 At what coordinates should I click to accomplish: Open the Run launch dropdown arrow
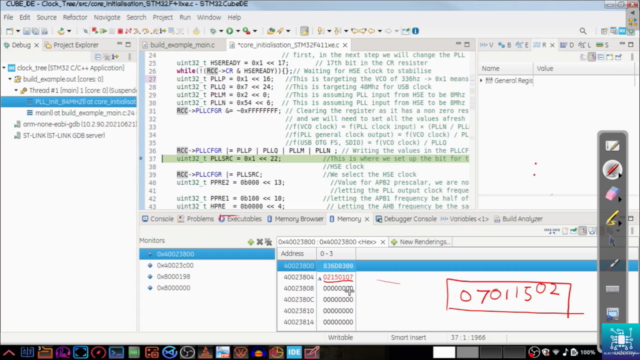(238, 31)
